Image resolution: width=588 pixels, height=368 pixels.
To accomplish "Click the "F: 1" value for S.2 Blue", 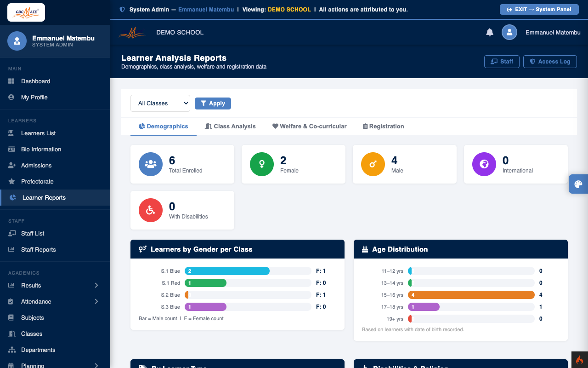I will [x=321, y=295].
